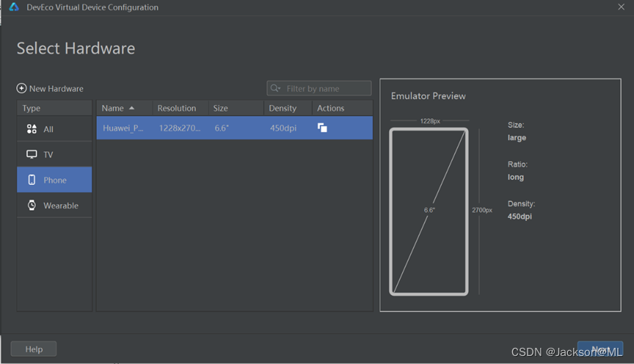
Task: Click the search magnifier icon in the filter box
Action: 275,88
